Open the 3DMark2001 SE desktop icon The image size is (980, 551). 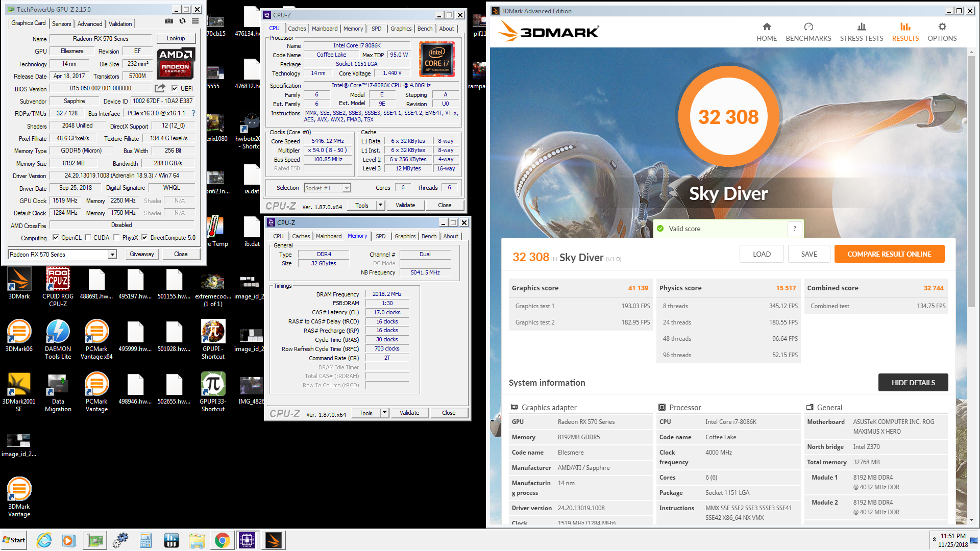click(x=19, y=392)
